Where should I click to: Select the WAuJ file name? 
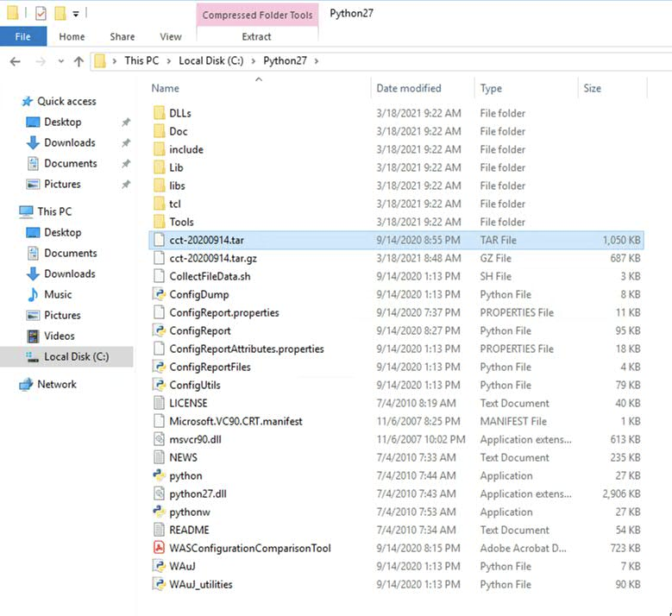click(182, 566)
